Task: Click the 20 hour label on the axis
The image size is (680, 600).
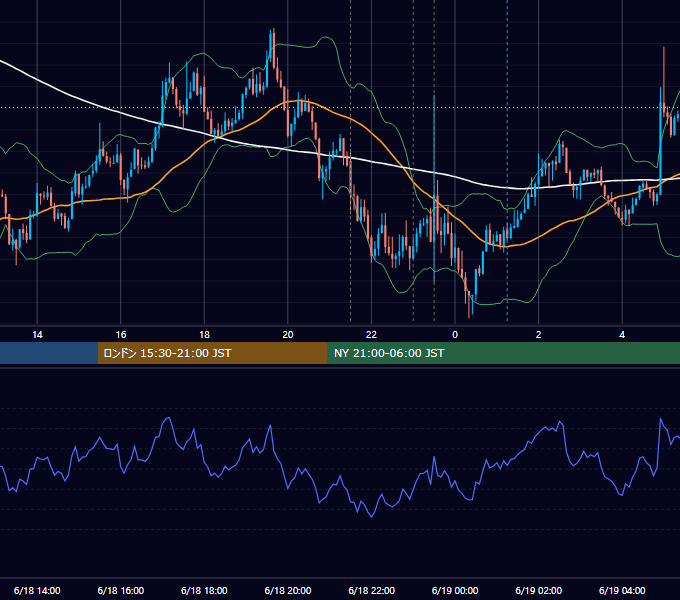Action: [288, 335]
